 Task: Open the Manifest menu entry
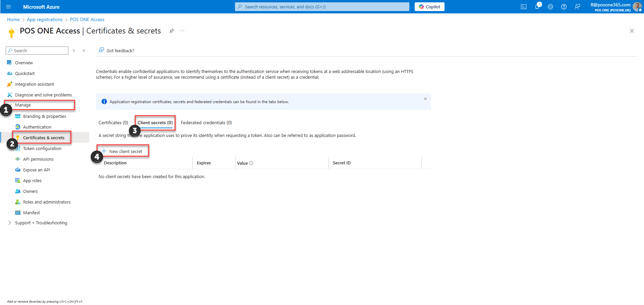click(32, 213)
